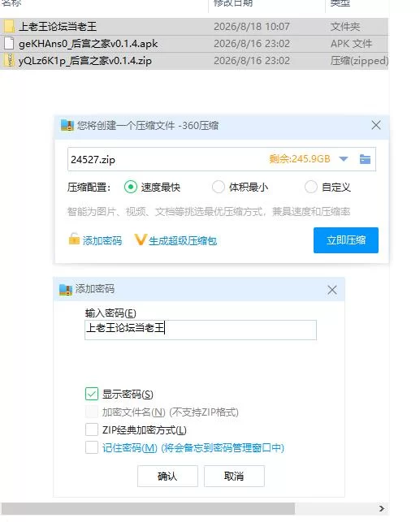420x522 pixels.
Task: Check the 记住密码(M) checkbox
Action: coord(92,447)
